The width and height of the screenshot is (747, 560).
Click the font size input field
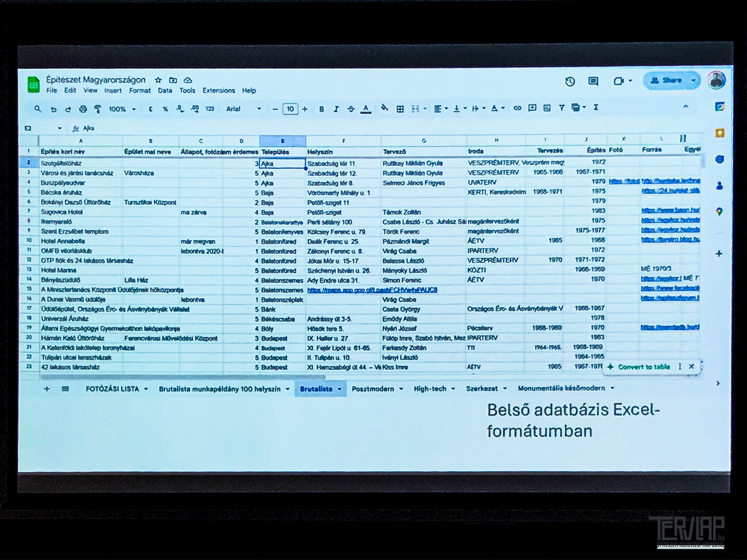[x=290, y=109]
